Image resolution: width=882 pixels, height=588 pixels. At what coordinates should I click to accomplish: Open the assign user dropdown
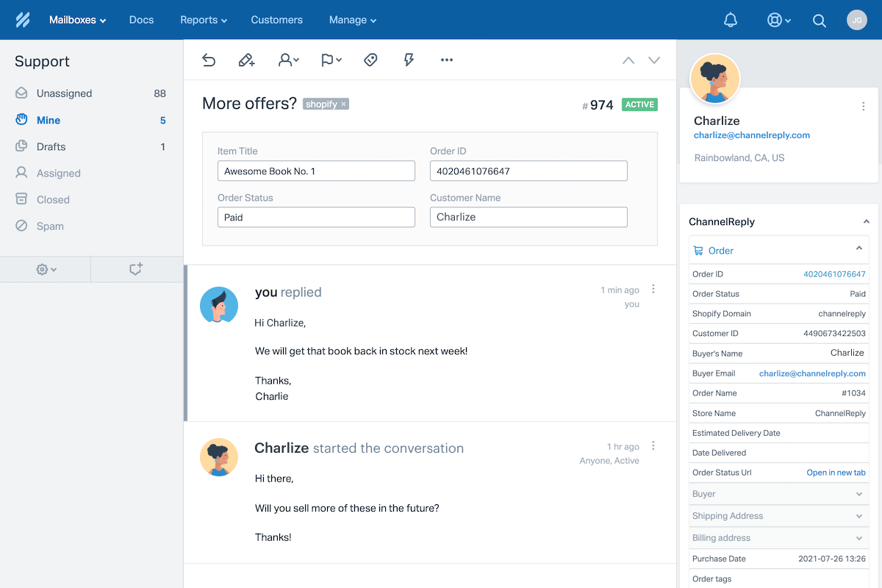[288, 60]
